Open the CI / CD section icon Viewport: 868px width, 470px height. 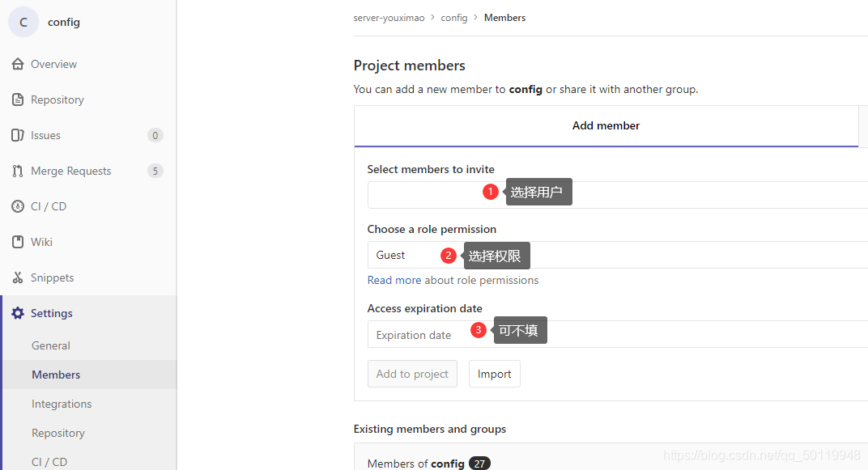pyautogui.click(x=18, y=206)
